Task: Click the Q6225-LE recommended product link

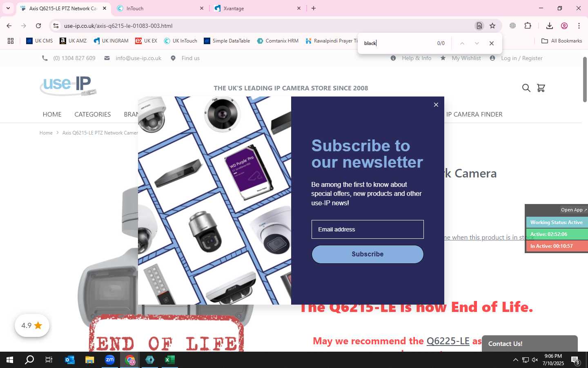Action: pyautogui.click(x=448, y=341)
